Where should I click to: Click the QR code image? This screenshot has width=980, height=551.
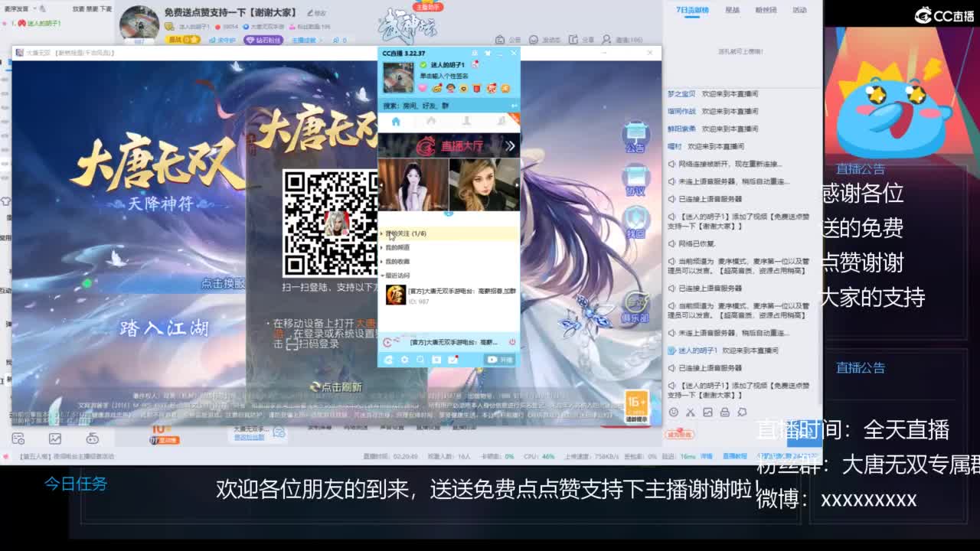click(330, 223)
